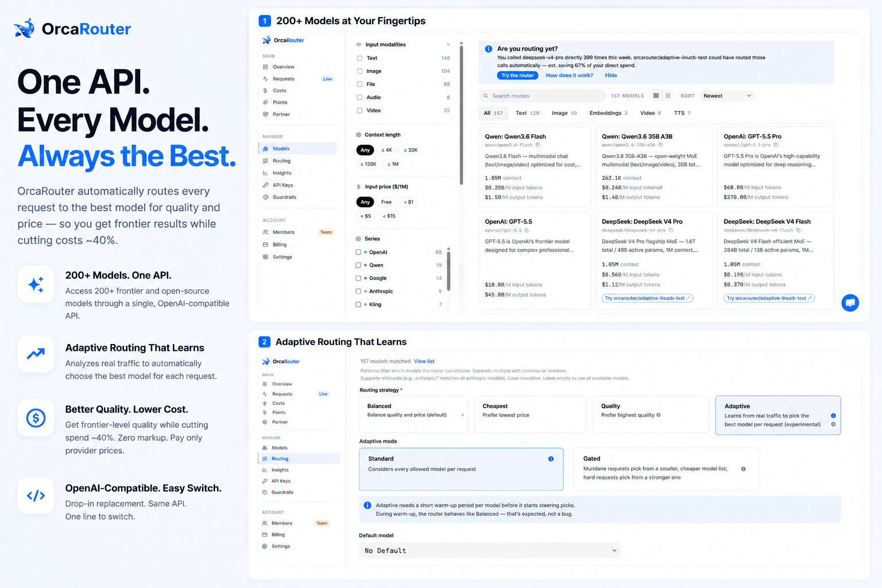Choose the Cheapest routing strategy
Screen dimensions: 882x588
(x=530, y=414)
